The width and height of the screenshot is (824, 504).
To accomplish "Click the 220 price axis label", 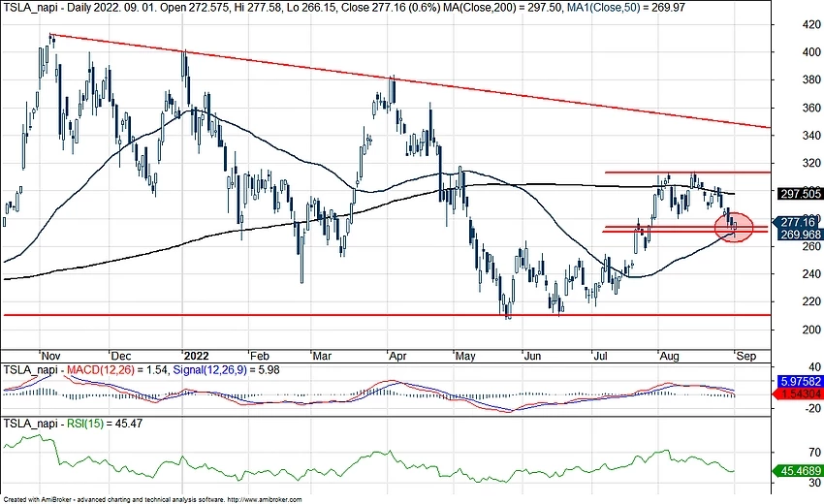I will 811,301.
